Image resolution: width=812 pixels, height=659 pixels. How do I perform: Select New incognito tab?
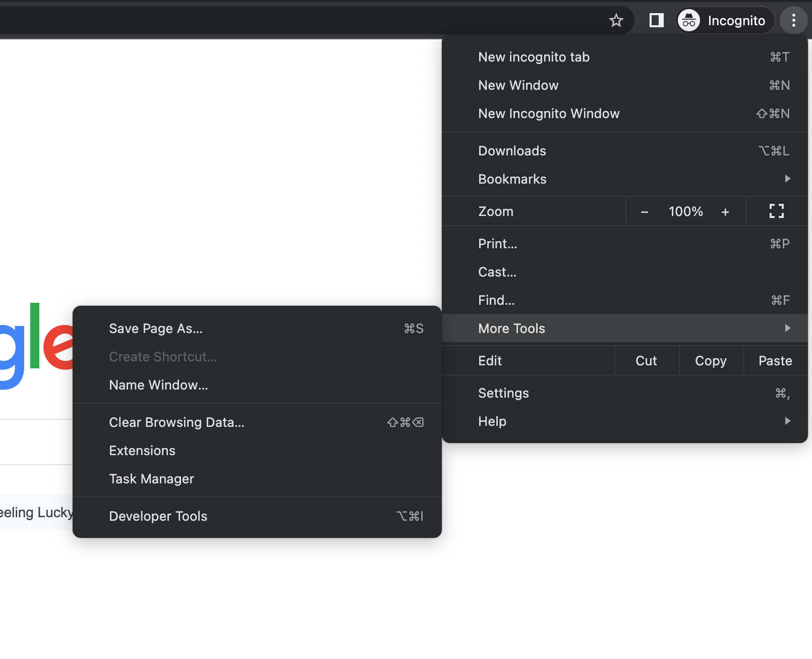pos(625,57)
